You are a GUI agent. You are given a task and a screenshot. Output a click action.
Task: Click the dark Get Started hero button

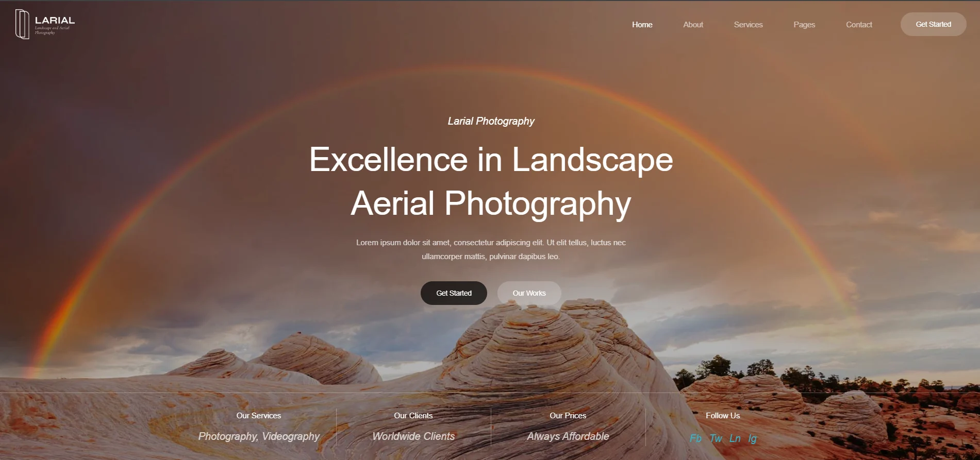click(454, 293)
